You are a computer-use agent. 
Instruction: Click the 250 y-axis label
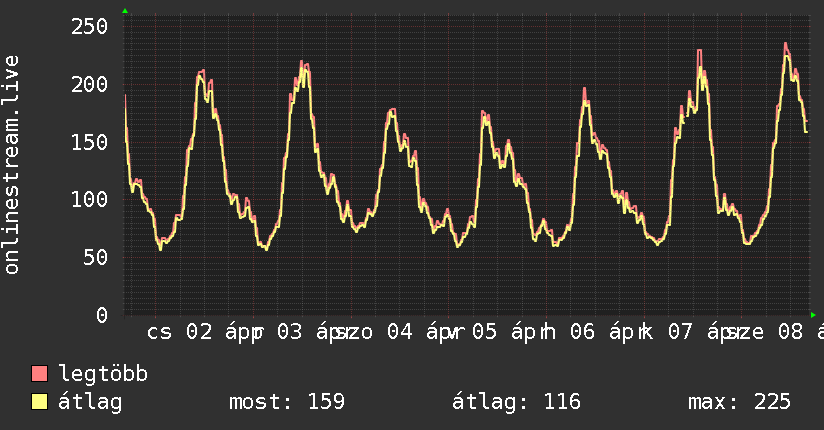tap(89, 26)
